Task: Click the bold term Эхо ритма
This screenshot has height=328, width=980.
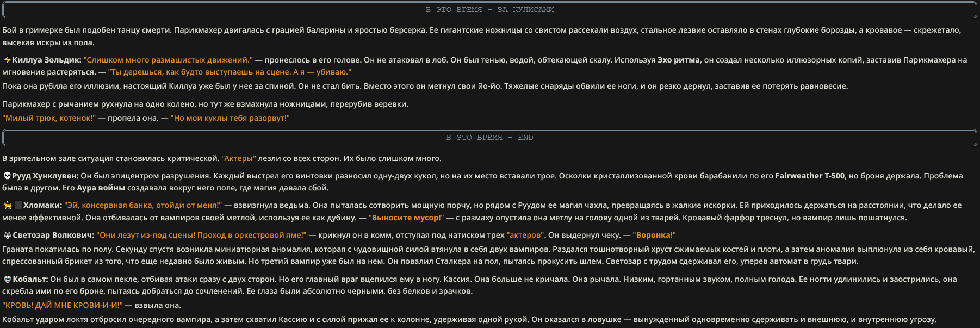Action: coord(679,60)
